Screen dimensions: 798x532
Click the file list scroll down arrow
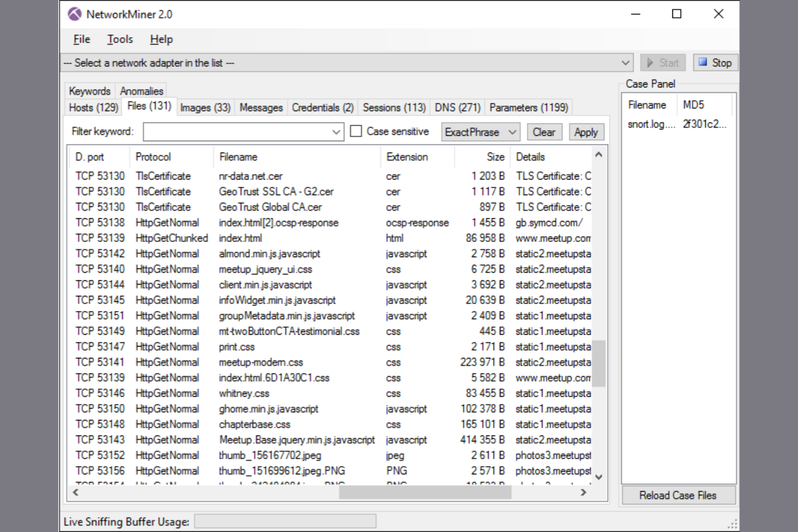coord(598,477)
